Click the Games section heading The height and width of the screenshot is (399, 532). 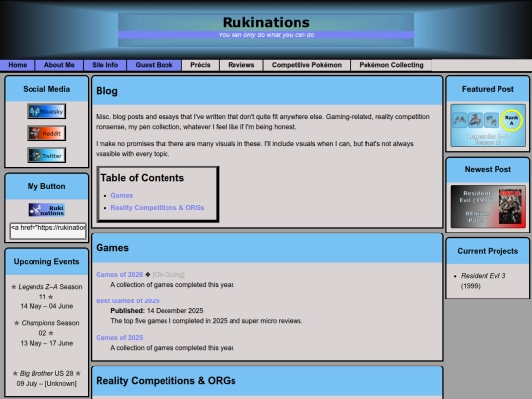point(112,248)
